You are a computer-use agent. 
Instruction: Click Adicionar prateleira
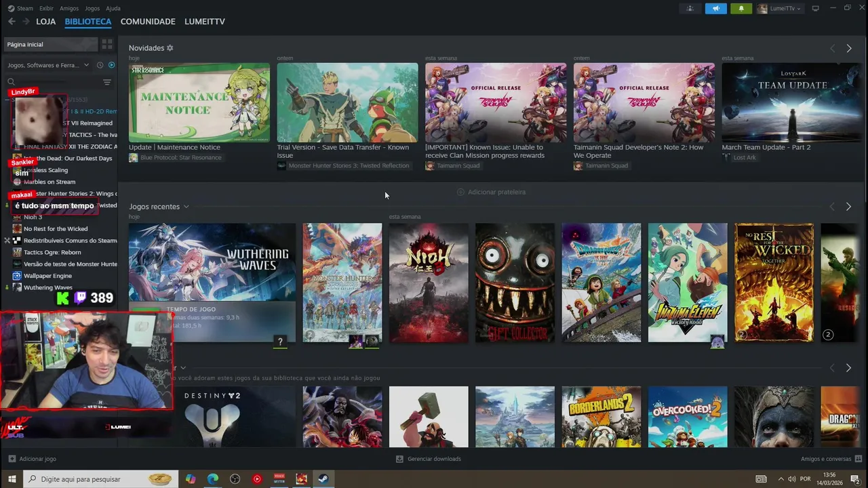[492, 192]
